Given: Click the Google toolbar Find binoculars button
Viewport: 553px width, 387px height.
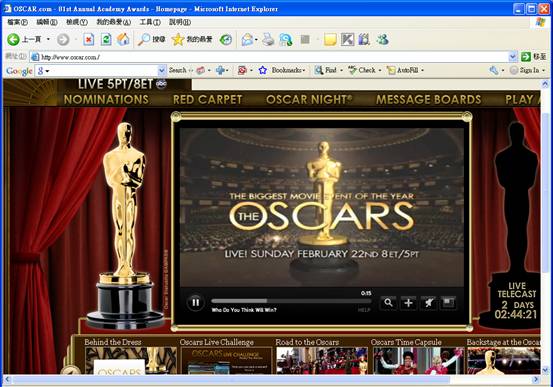Looking at the screenshot, I should click(326, 70).
